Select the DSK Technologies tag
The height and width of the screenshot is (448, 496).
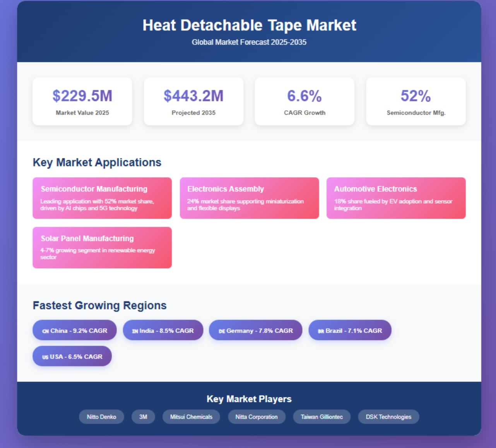(388, 417)
